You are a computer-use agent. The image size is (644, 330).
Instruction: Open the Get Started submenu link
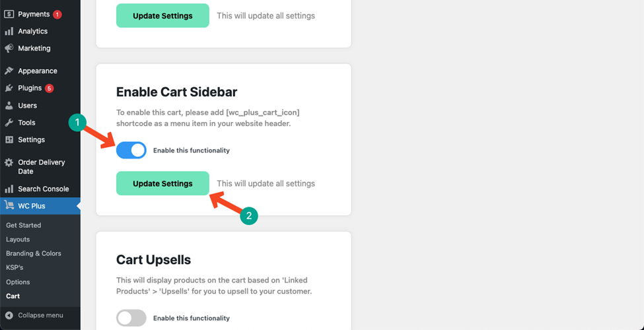pyautogui.click(x=24, y=225)
